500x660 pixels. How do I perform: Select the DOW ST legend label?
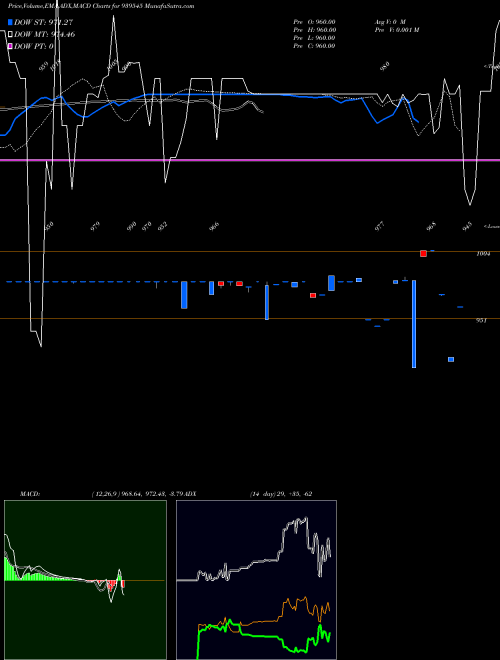(44, 22)
